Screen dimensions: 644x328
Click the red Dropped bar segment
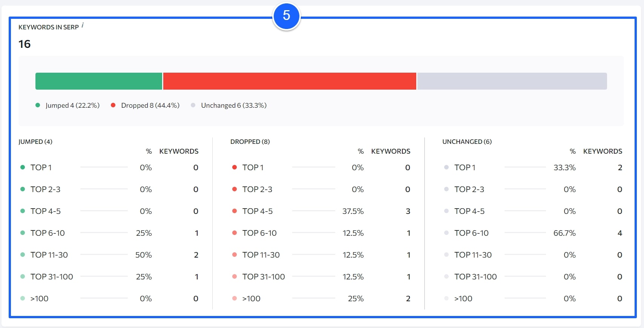290,81
